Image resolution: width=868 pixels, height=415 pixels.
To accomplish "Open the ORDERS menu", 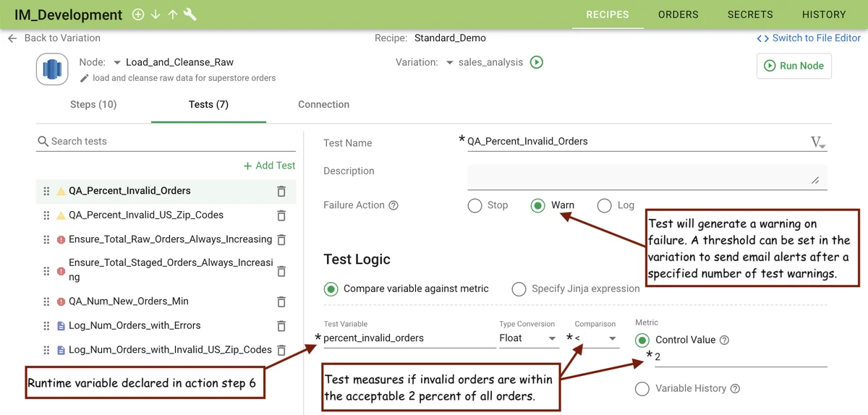I will pyautogui.click(x=678, y=14).
